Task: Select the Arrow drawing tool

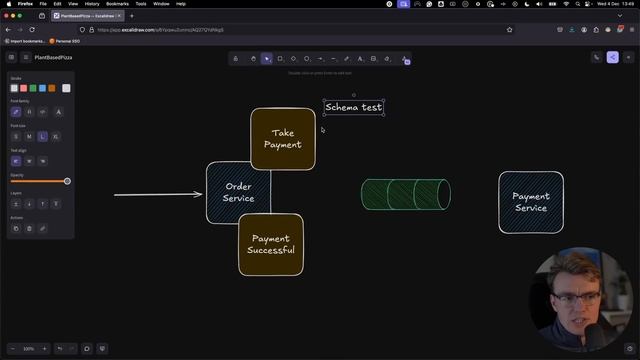Action: point(320,59)
